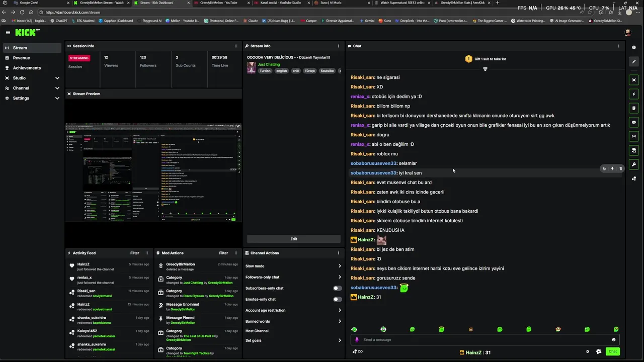Open Set goals chevron
The width and height of the screenshot is (644, 362).
coord(340,340)
